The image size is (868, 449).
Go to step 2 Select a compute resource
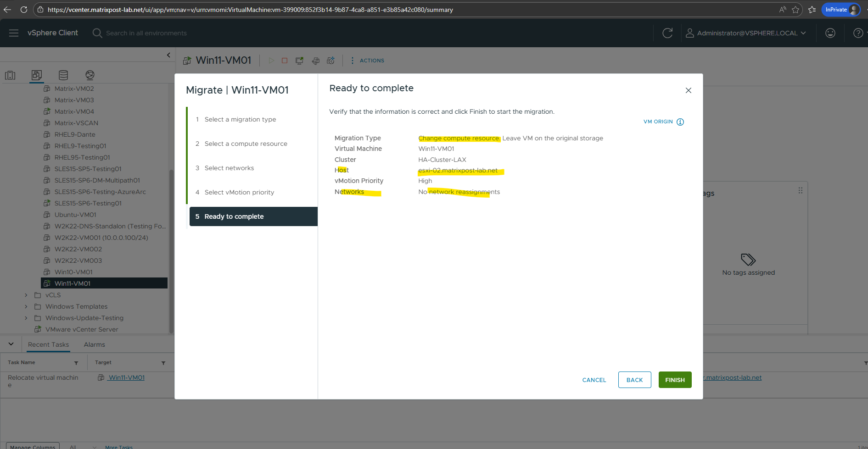pyautogui.click(x=246, y=144)
